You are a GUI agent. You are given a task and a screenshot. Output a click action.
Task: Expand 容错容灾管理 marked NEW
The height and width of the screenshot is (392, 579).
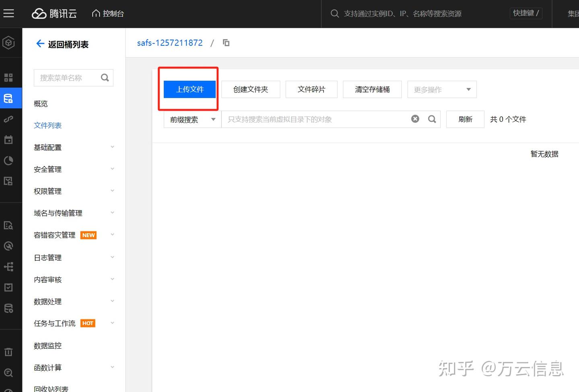[74, 235]
